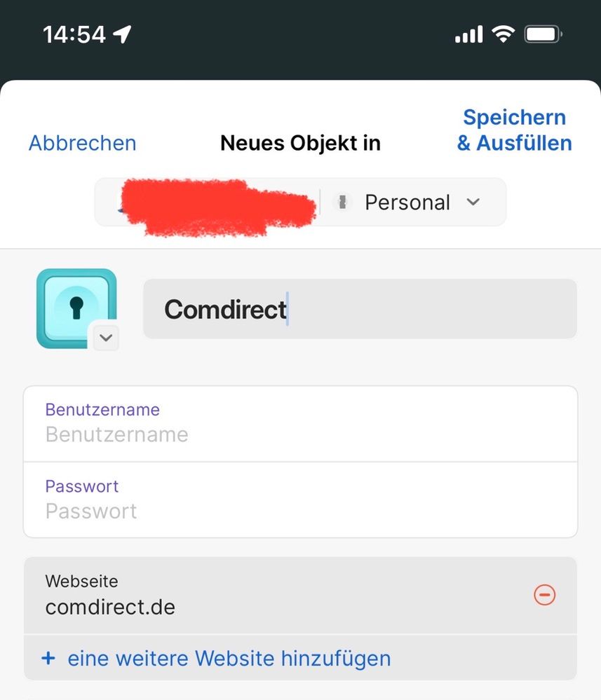Switch to the Personal vault chip
The height and width of the screenshot is (700, 601).
(x=407, y=202)
